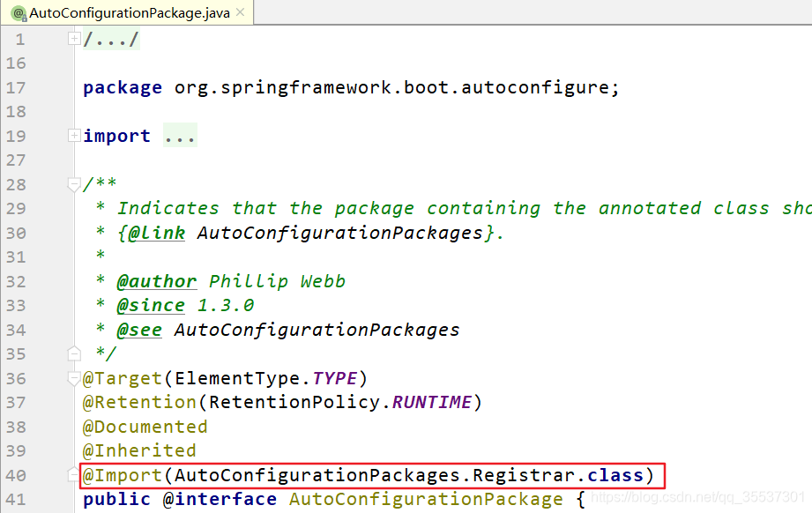The height and width of the screenshot is (513, 812).
Task: Click org.springframework.boot.autoconfigure package name
Action: point(391,87)
